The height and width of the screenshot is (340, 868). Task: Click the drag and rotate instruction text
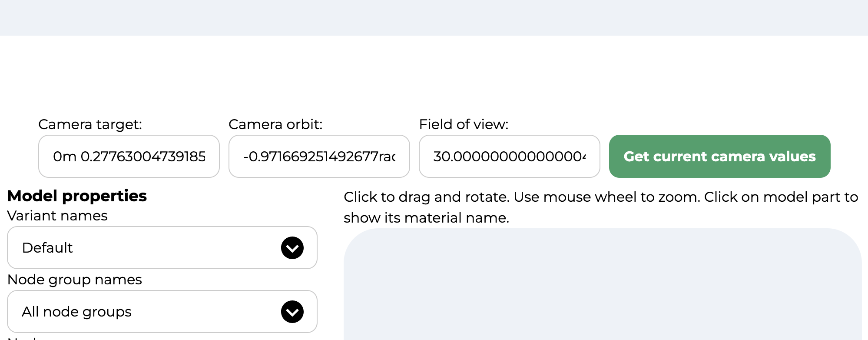[x=600, y=197]
